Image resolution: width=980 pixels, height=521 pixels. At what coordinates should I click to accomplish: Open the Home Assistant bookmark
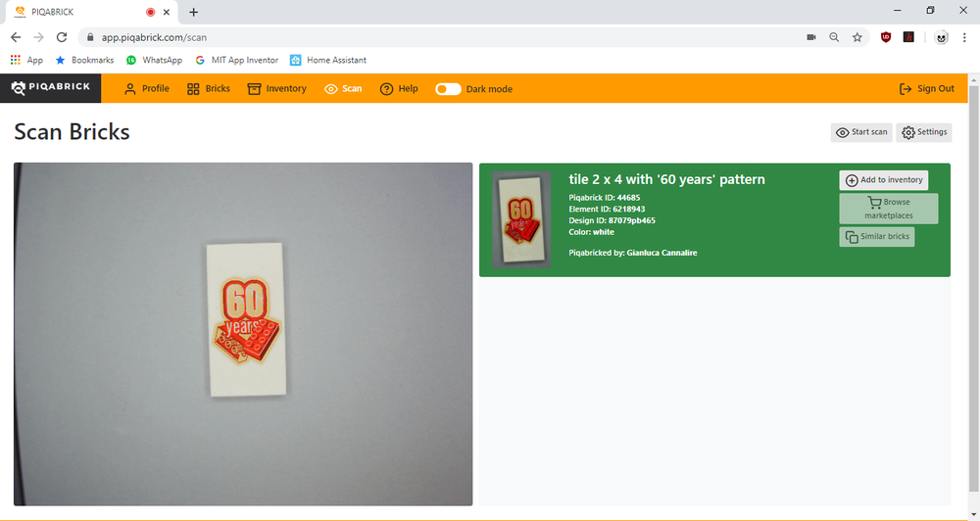[328, 60]
